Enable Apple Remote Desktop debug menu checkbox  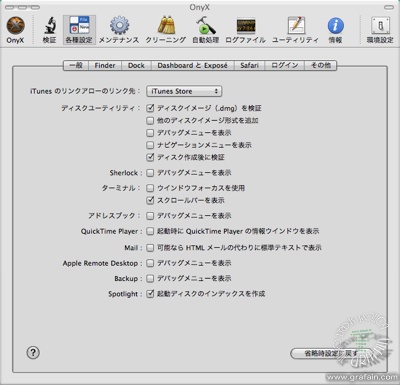coord(150,263)
